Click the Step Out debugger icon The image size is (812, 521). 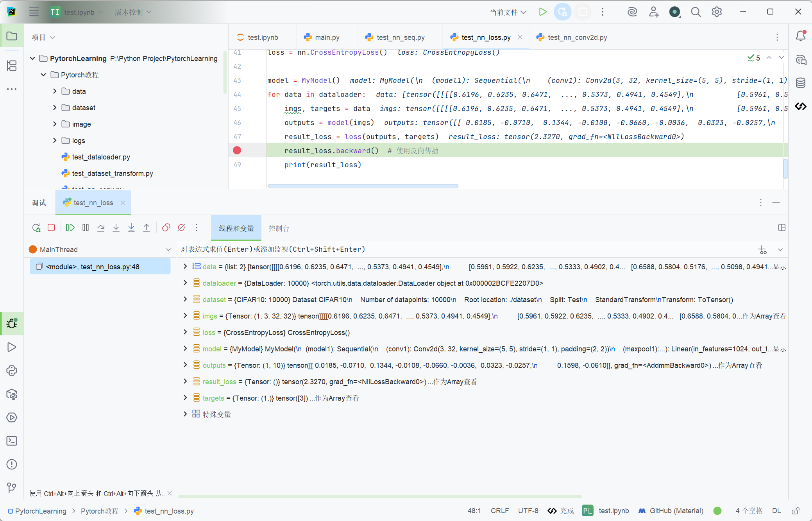[147, 228]
